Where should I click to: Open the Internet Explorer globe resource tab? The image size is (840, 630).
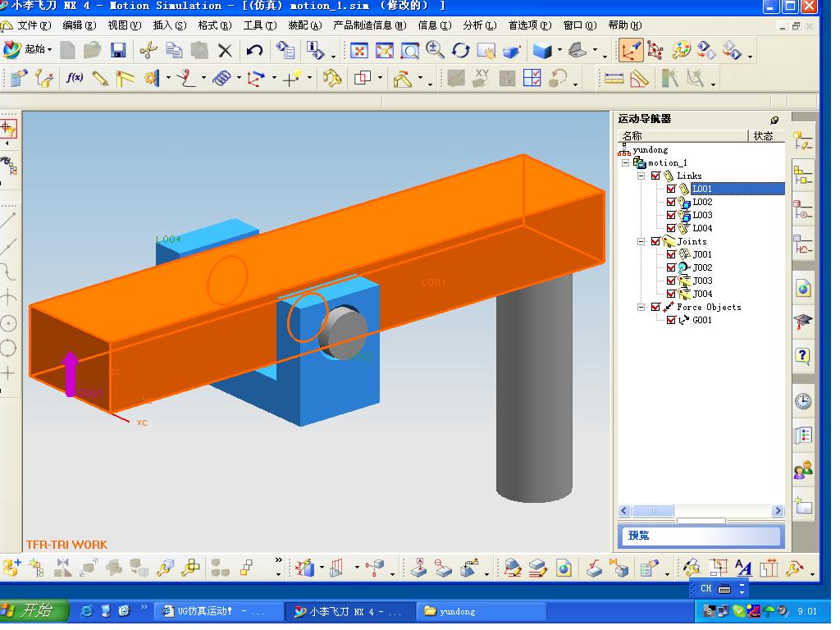tap(802, 289)
